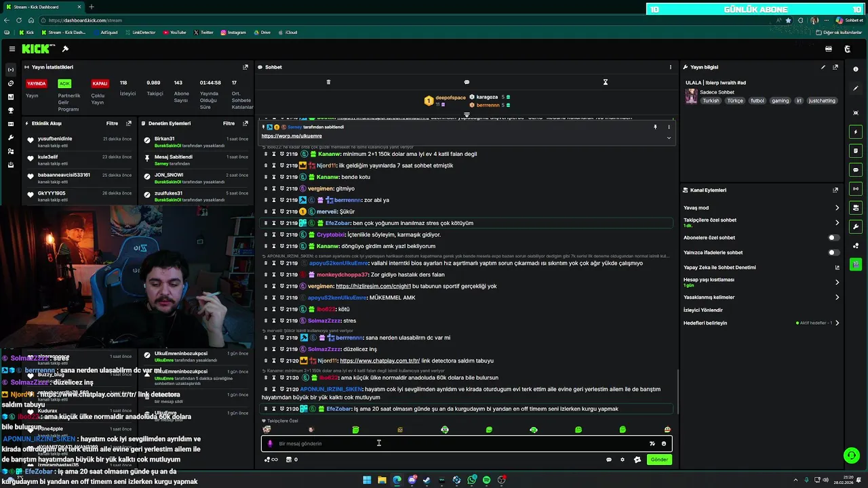Open the three-dot menu on the pinned message
This screenshot has height=488, width=868.
[669, 127]
